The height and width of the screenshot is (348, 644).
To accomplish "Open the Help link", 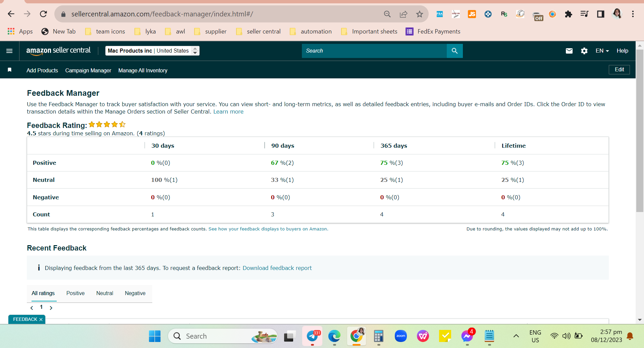I will point(622,51).
